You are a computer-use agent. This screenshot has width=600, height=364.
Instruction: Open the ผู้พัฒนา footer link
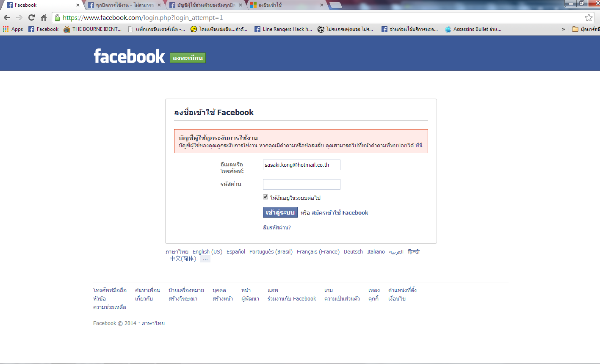pyautogui.click(x=250, y=299)
